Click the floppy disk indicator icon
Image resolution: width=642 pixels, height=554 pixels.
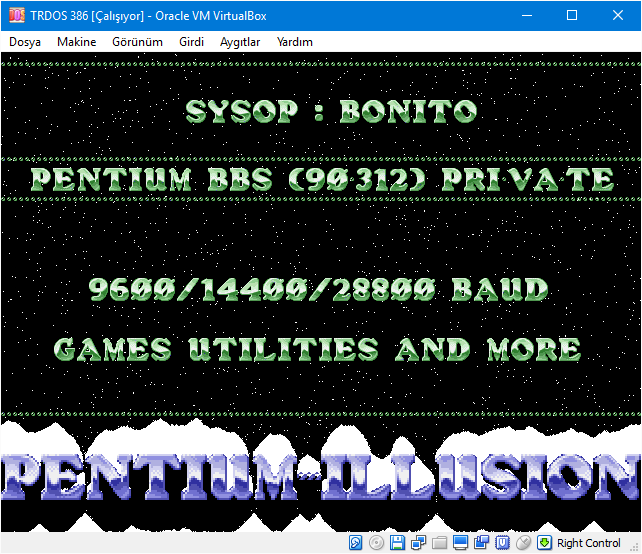coord(397,543)
